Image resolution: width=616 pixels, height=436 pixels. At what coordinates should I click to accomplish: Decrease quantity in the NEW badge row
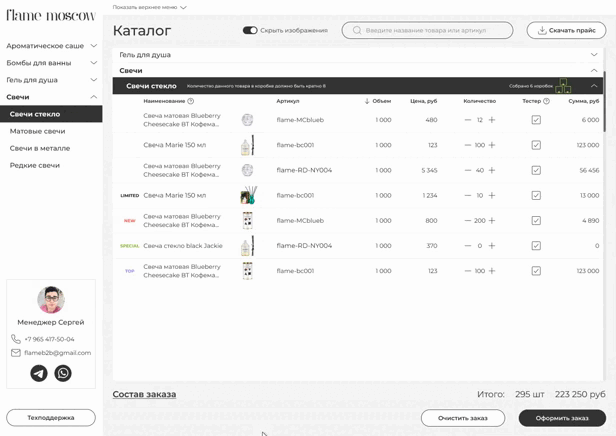[468, 220]
